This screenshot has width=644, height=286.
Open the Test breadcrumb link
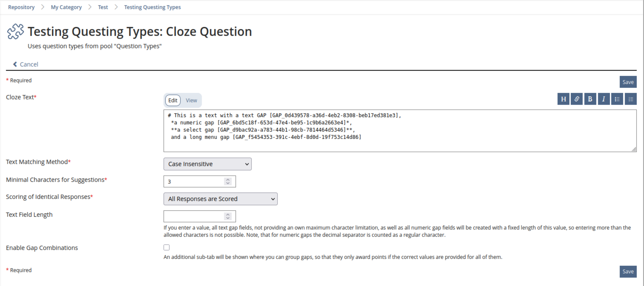(x=103, y=7)
